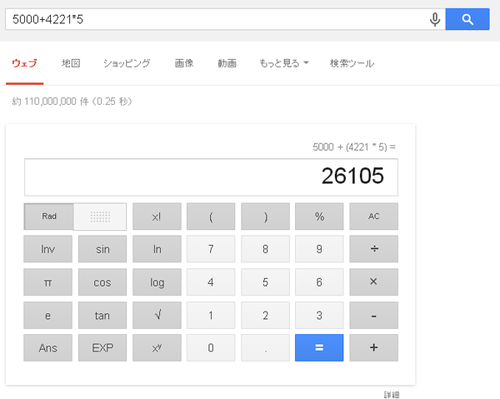Insert an opening parenthesis

tap(211, 216)
